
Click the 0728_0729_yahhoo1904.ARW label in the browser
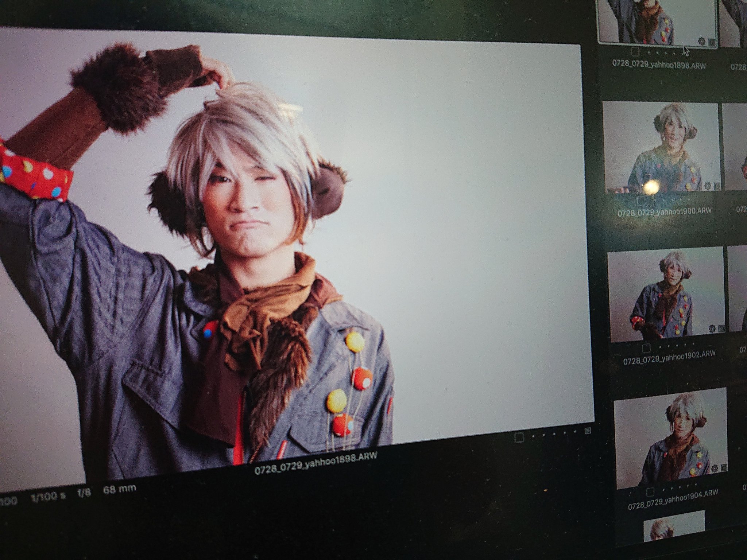coord(673,499)
